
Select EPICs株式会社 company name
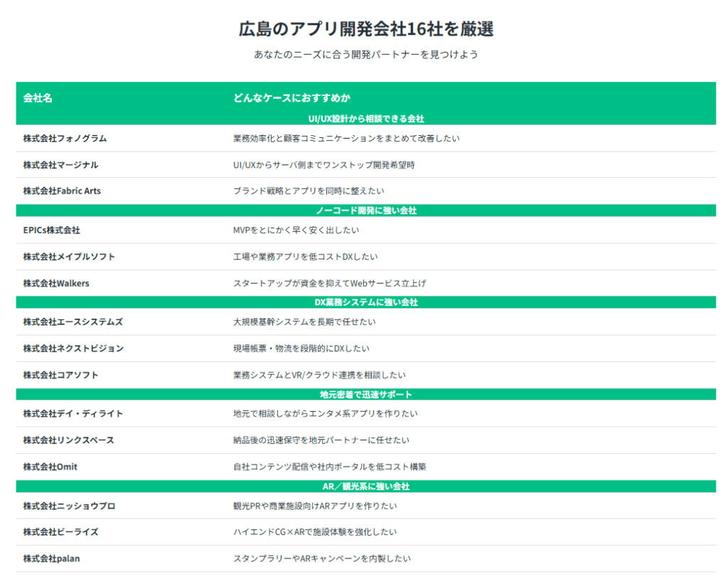pos(51,230)
